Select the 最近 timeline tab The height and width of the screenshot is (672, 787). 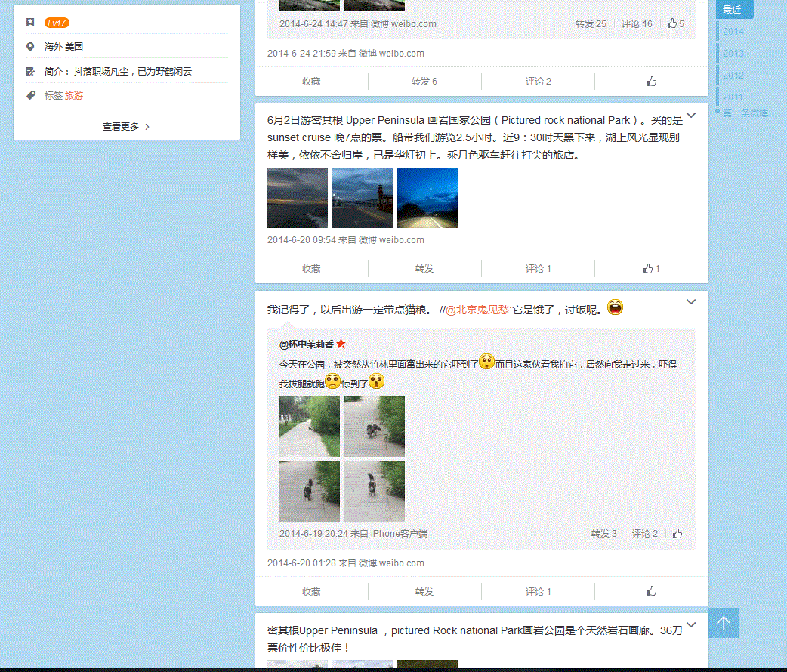[733, 10]
